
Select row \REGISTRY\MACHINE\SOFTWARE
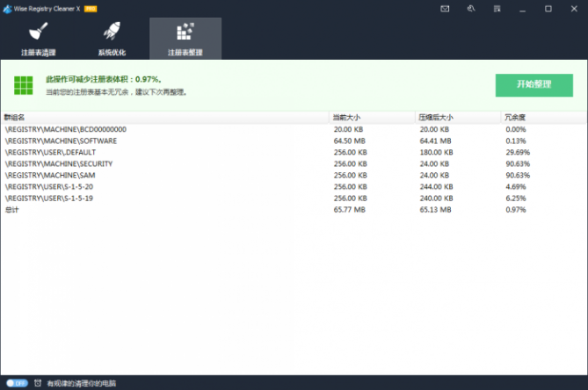click(294, 141)
